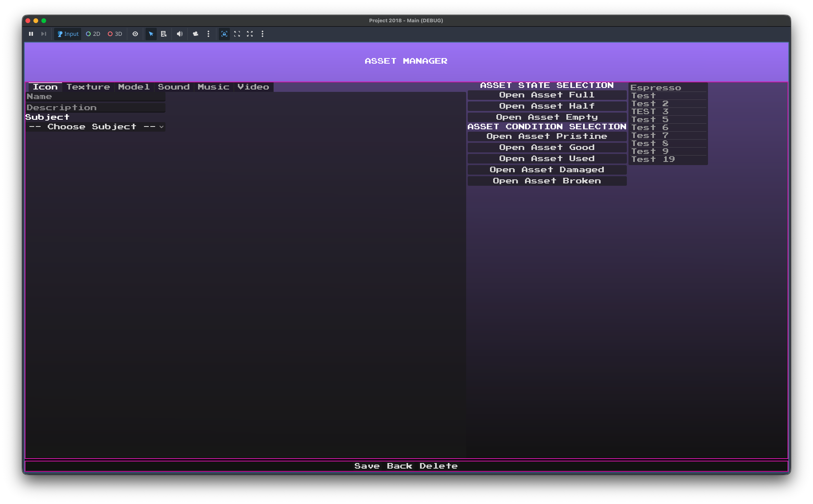Open the rightmost toolbar three-dot menu
This screenshot has width=813, height=504.
(263, 34)
